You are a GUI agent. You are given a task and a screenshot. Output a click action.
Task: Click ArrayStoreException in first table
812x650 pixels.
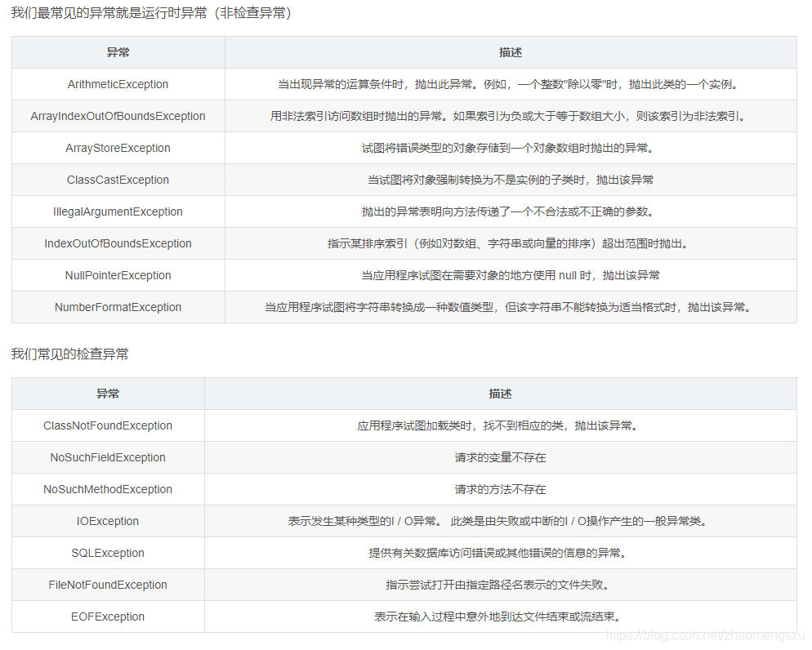click(x=118, y=148)
